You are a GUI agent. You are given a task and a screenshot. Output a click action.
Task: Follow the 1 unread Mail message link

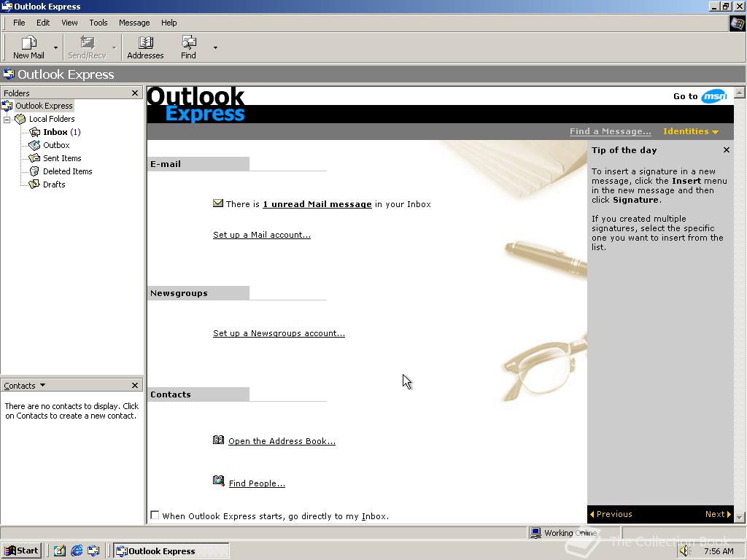317,204
